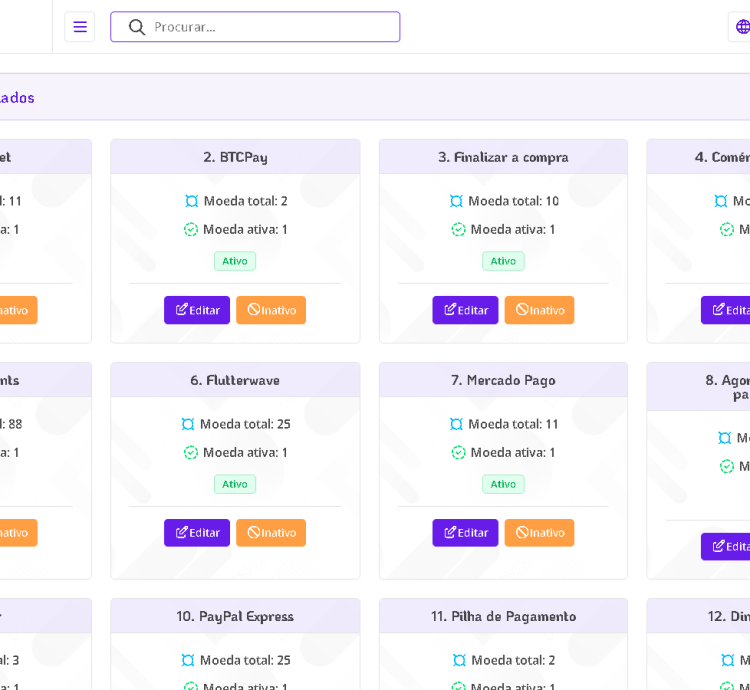Click BTCPay Ativo status badge
Viewport: 750px width, 690px height.
(x=235, y=261)
